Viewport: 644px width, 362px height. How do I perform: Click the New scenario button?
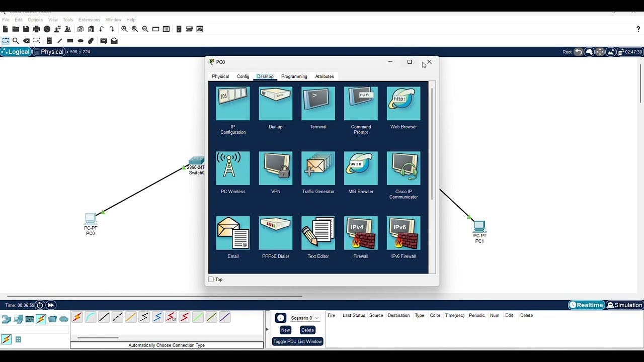click(x=286, y=330)
